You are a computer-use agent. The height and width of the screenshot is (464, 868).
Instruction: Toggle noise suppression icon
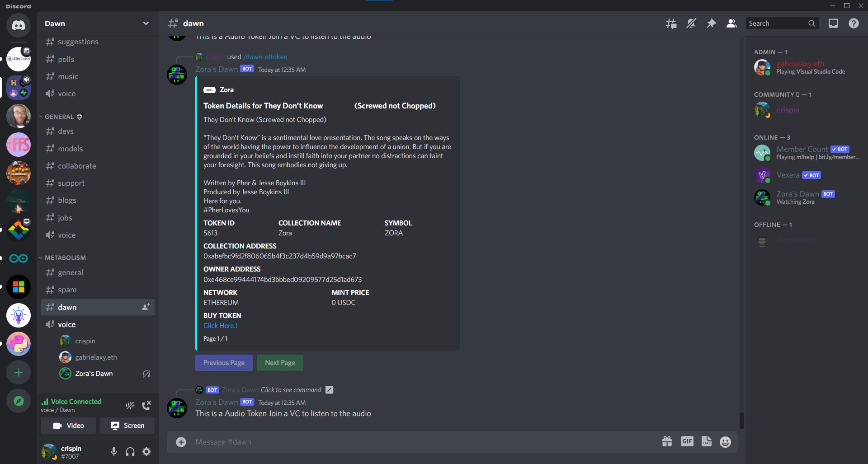pyautogui.click(x=130, y=405)
